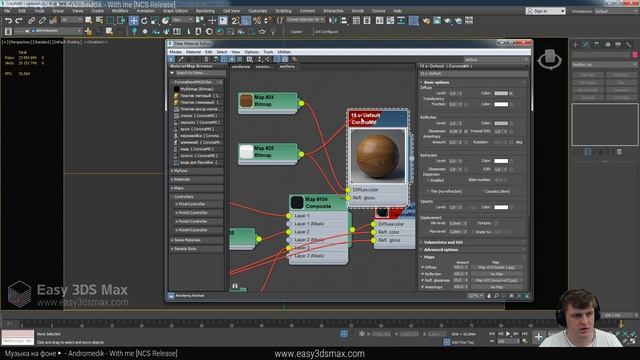Toggle the Spinner Snap tool
Screen dimensions: 640x360
click(267, 20)
